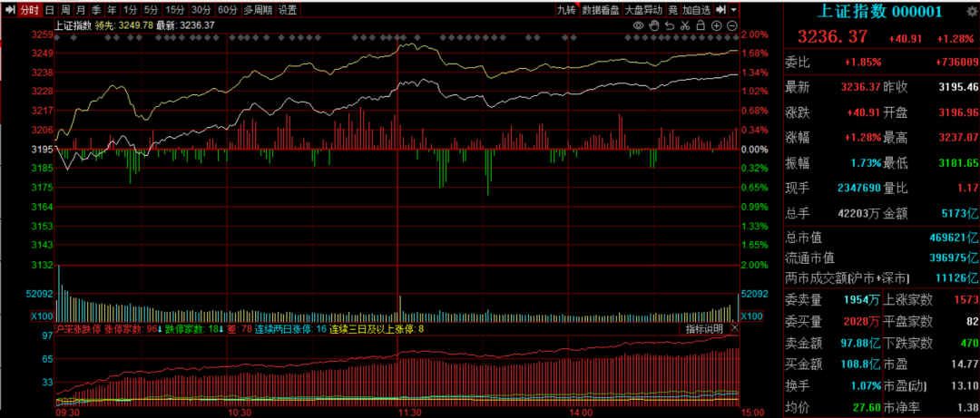Switch to 日 daily chart tab
The height and width of the screenshot is (418, 980).
(x=49, y=10)
